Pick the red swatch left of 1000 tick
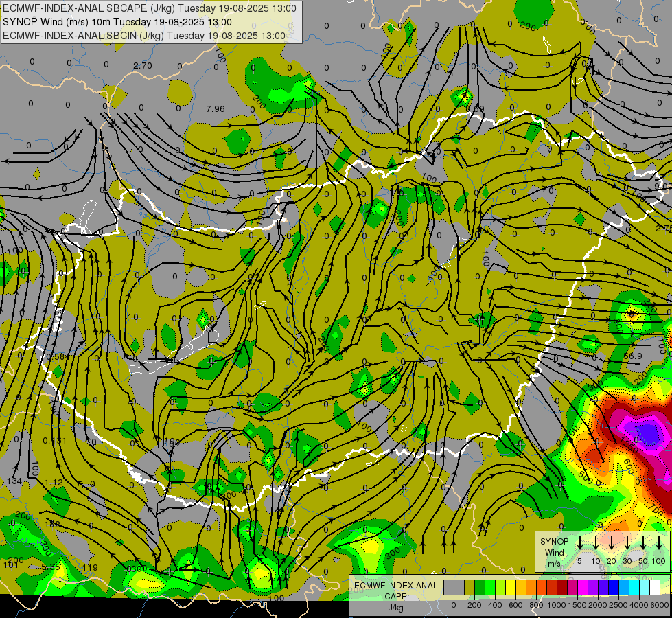 tap(552, 587)
